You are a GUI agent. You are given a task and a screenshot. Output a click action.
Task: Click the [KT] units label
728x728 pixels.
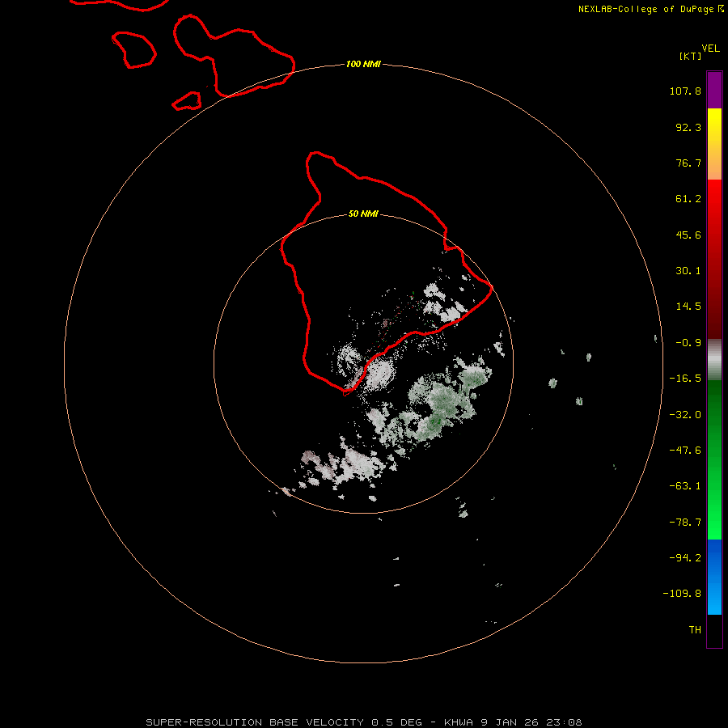[x=691, y=57]
